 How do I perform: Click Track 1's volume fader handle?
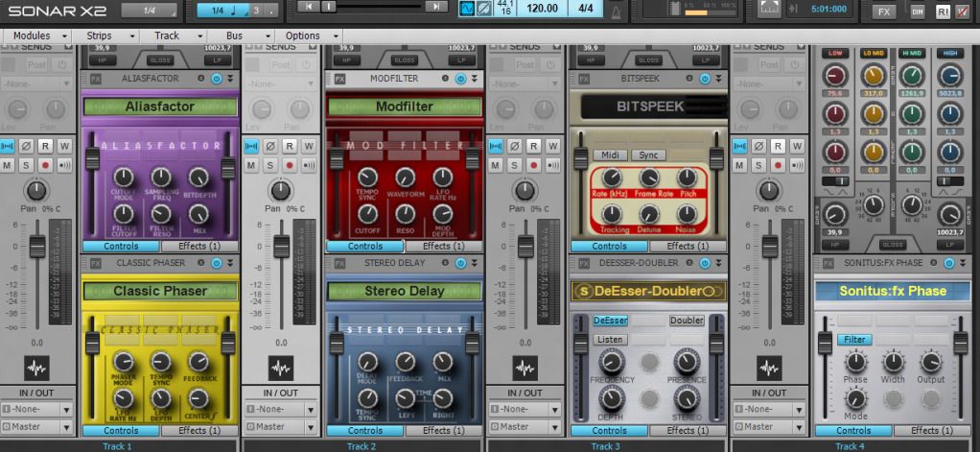[36, 247]
